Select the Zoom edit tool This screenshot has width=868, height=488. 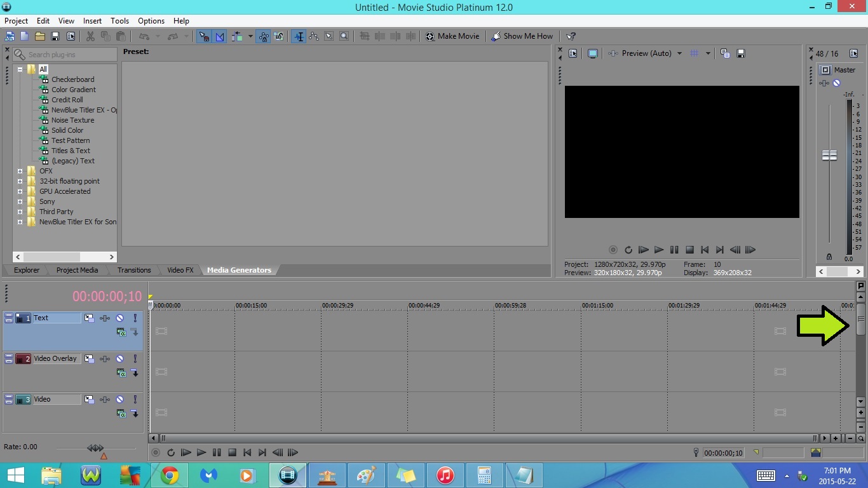click(344, 36)
